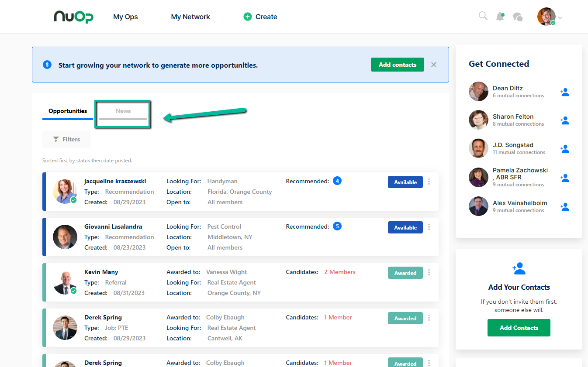Open 1 Member link for Derek Spring PTE

338,317
